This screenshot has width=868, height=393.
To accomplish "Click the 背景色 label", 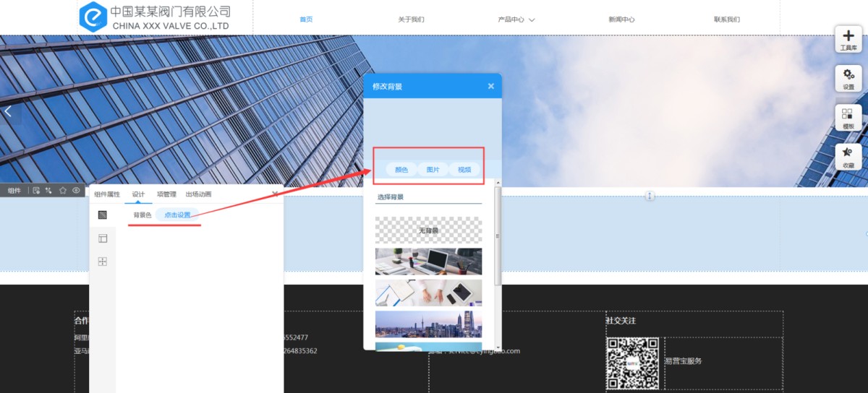I will pos(142,215).
